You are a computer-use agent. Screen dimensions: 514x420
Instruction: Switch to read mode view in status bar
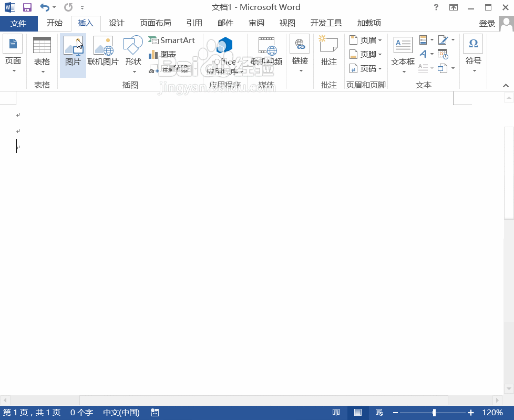tap(336, 413)
